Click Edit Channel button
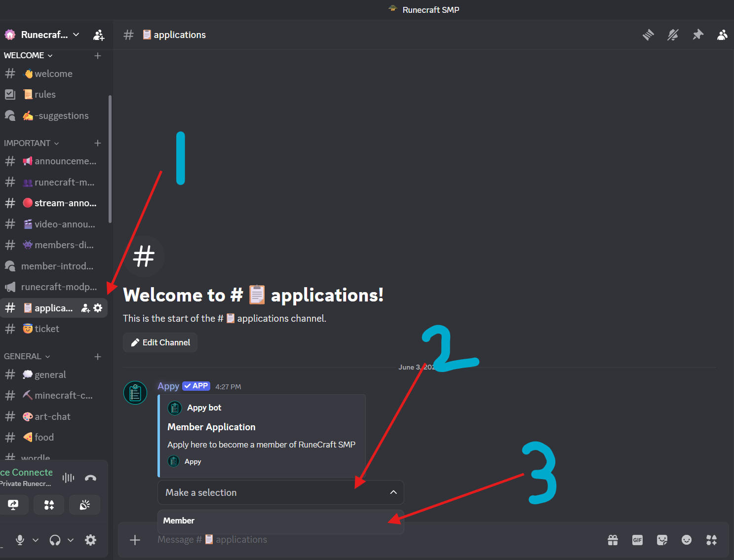 coord(160,342)
